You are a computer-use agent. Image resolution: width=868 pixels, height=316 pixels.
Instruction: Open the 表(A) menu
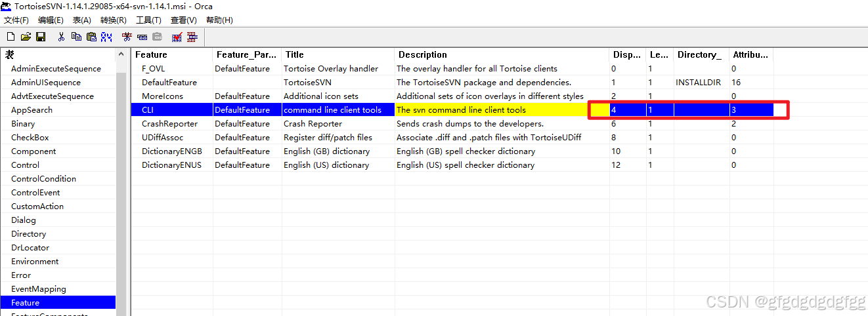pyautogui.click(x=82, y=20)
